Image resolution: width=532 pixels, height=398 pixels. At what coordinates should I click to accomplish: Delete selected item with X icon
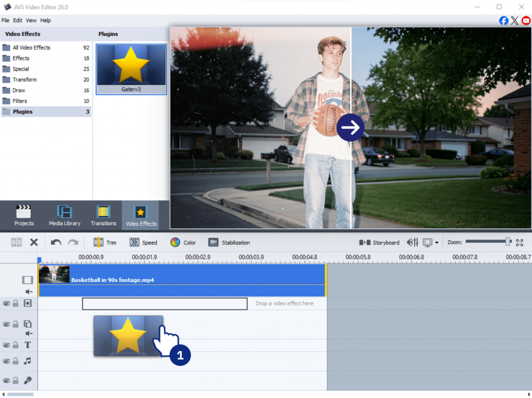click(34, 242)
